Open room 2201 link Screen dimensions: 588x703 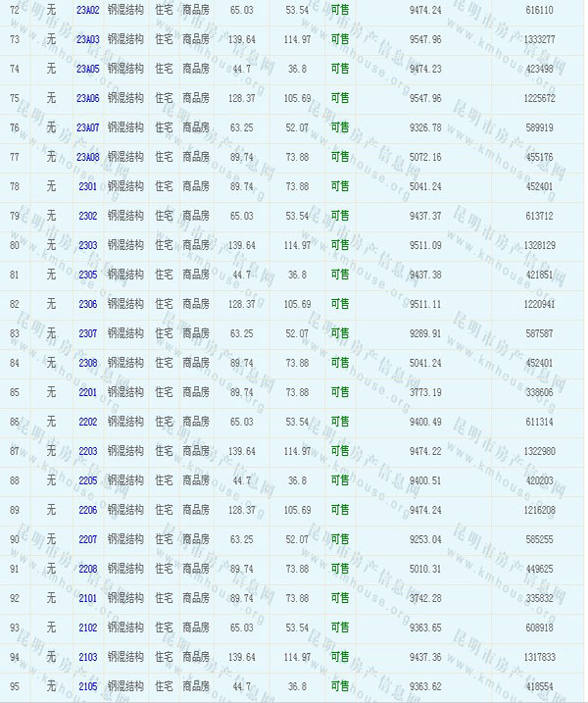click(x=87, y=392)
